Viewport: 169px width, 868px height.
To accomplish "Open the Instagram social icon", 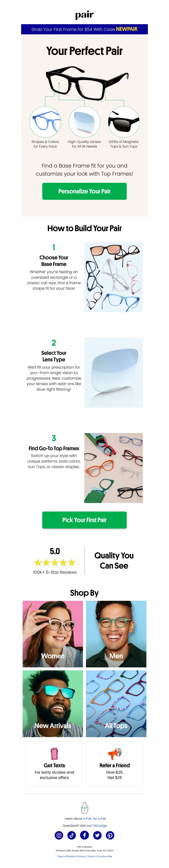I will point(59,835).
